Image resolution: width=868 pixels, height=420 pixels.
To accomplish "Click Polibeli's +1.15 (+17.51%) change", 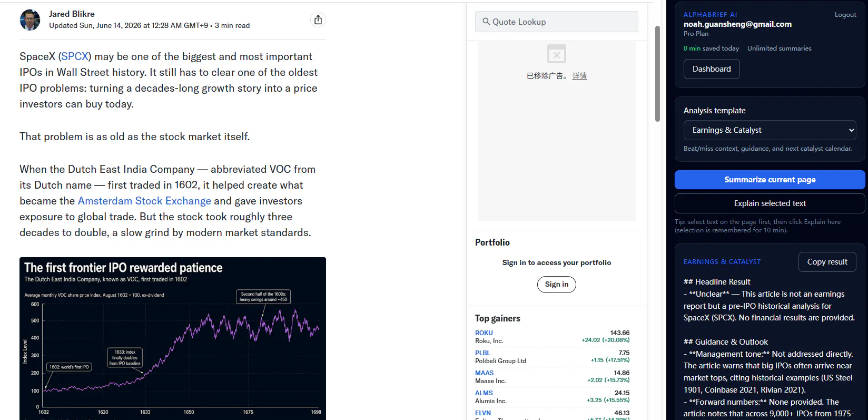I will pyautogui.click(x=610, y=360).
